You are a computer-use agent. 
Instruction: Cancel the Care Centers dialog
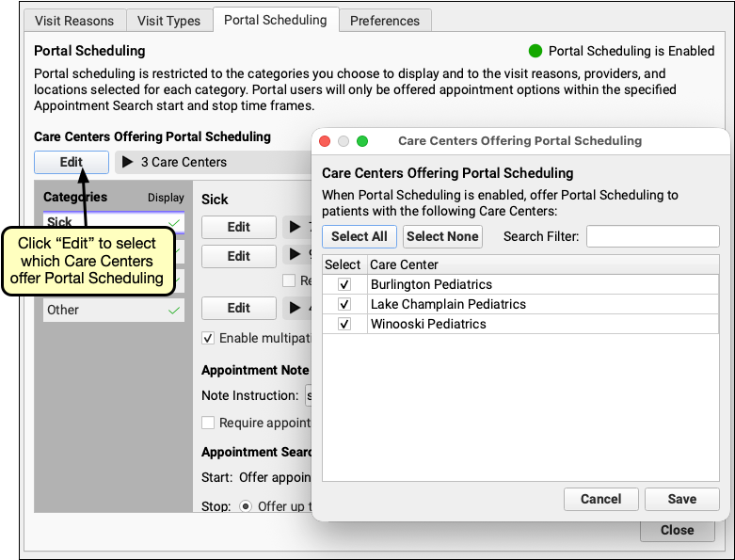click(600, 499)
